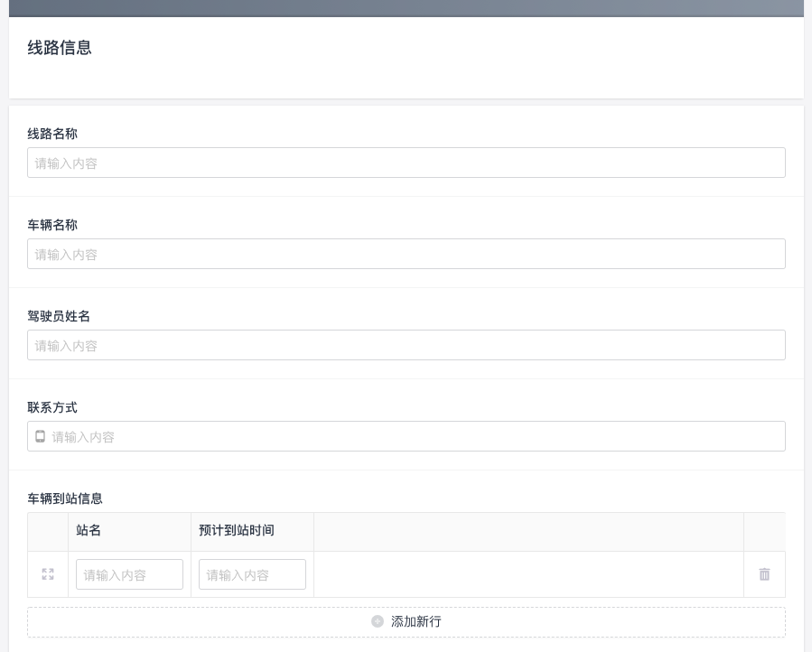The image size is (812, 652).
Task: Click the 线路信息 page title
Action: click(x=60, y=48)
